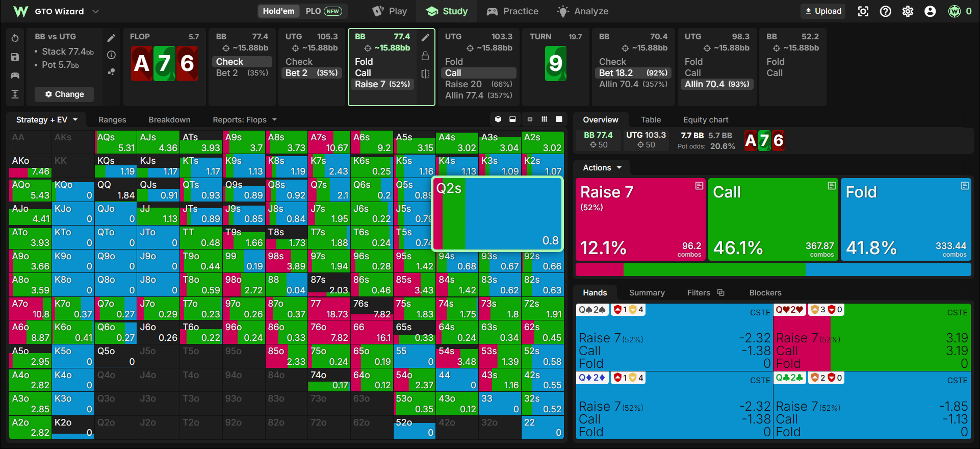Switch to the Breakdown tab
The image size is (980, 449).
coord(169,120)
